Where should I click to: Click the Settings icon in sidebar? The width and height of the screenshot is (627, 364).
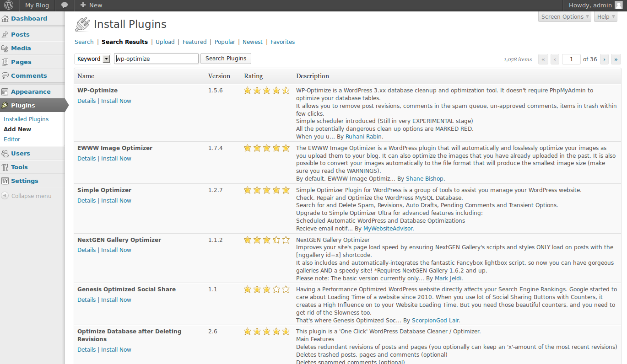(x=5, y=181)
